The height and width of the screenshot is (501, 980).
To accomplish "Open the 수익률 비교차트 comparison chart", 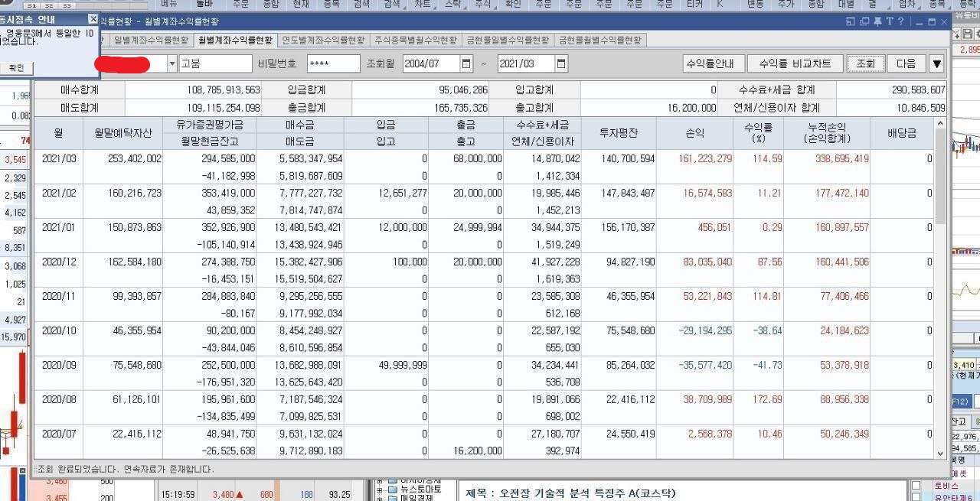I will [796, 63].
